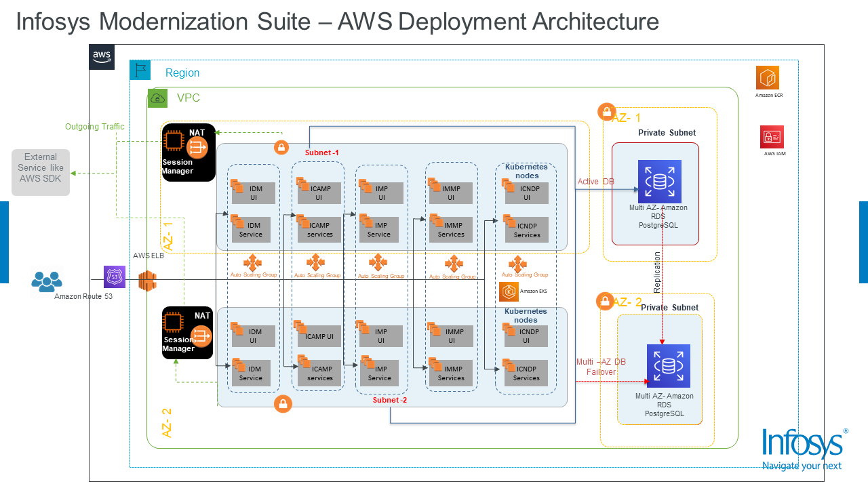This screenshot has height=488, width=868.
Task: Click the blue bar on the left edge
Action: click(x=4, y=242)
